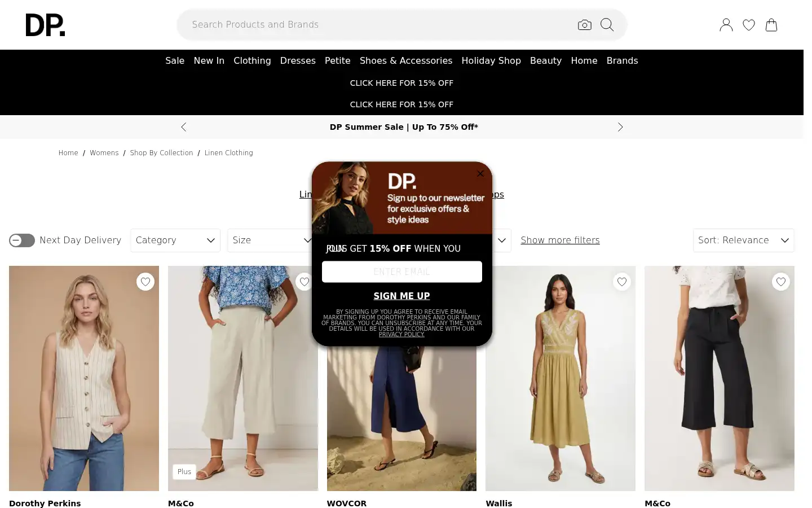Open the WOVCOR navy skirt product image

401,418
